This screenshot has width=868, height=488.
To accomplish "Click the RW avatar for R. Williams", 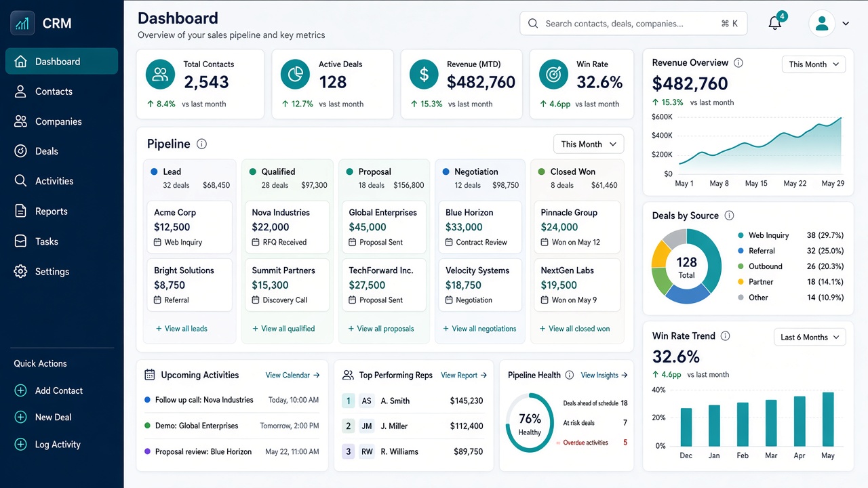I will tap(367, 451).
